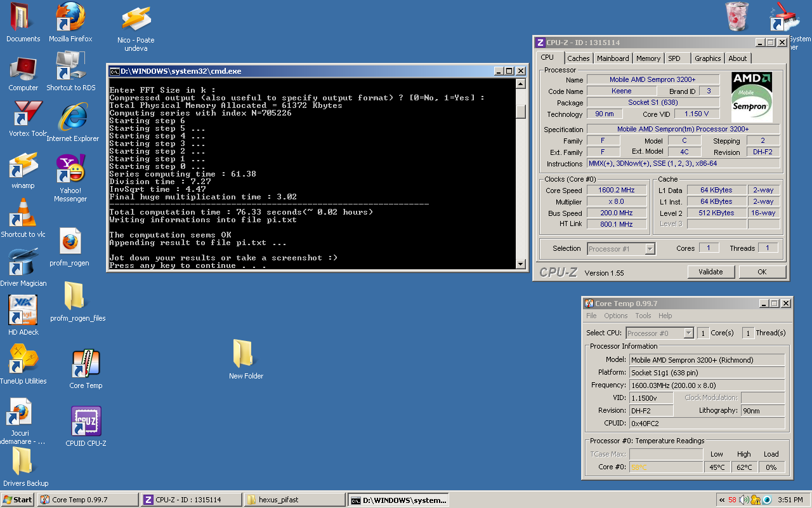
Task: Launch the Vortex Tool shortcut
Action: click(27, 119)
